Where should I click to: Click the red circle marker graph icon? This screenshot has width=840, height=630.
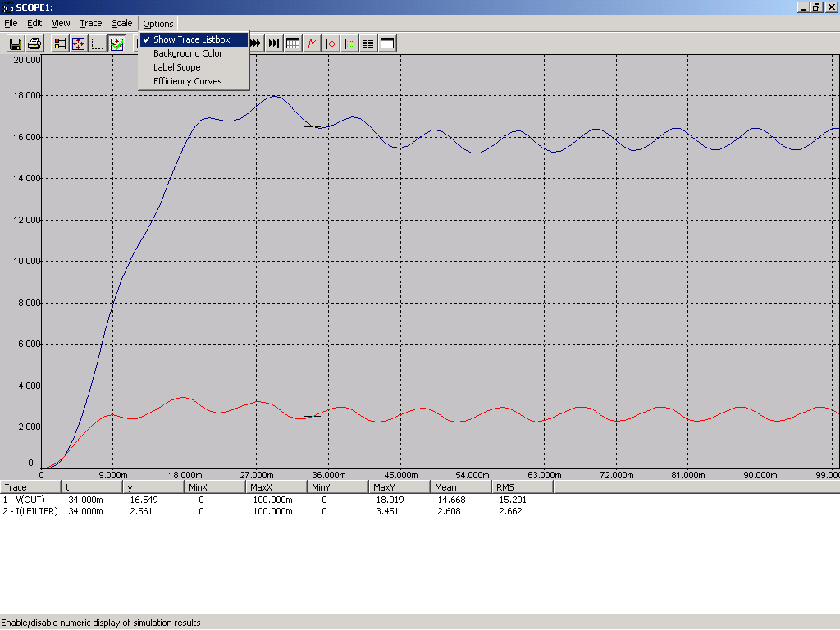pyautogui.click(x=331, y=43)
